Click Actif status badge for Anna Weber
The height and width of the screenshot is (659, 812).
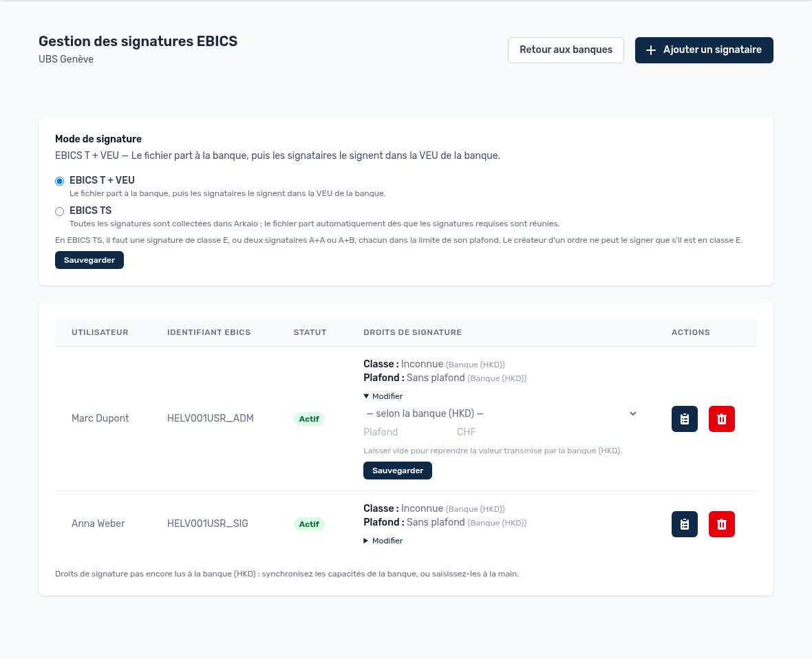click(309, 524)
